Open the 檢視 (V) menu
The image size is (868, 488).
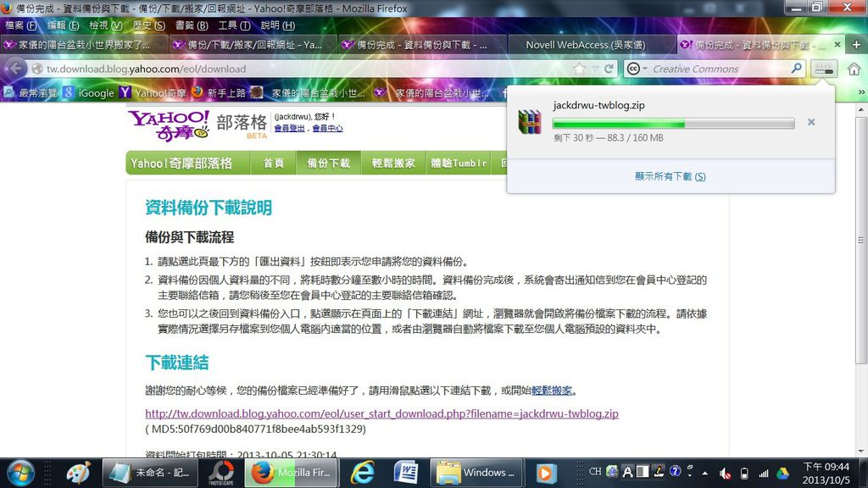tap(106, 25)
